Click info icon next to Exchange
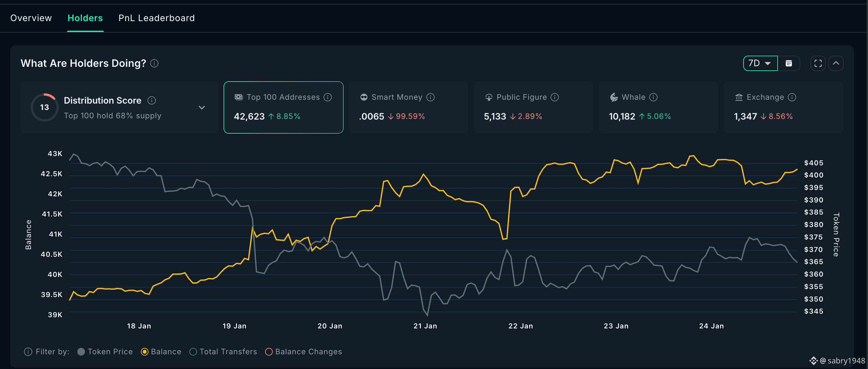Image resolution: width=868 pixels, height=369 pixels. [792, 97]
